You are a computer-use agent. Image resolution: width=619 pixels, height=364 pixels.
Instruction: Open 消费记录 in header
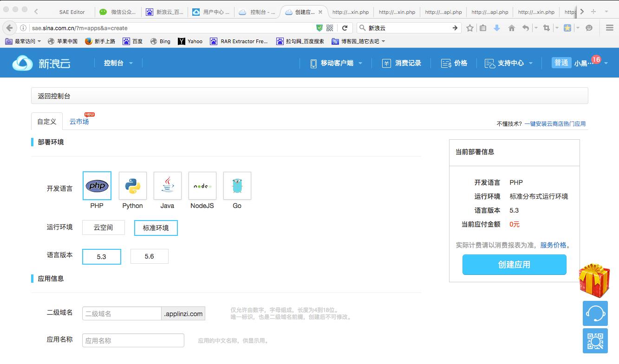(402, 63)
